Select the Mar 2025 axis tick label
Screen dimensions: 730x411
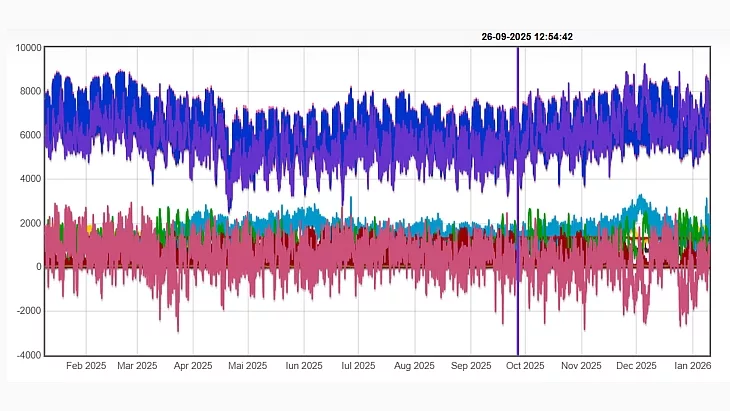138,366
